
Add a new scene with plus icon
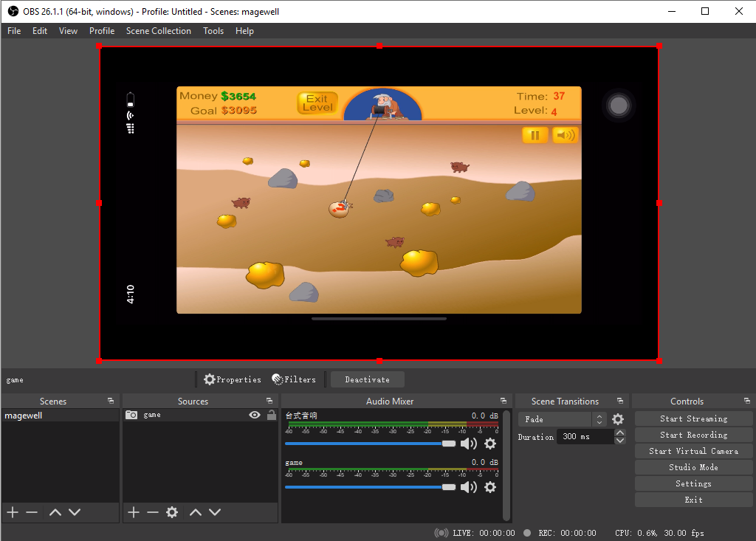[13, 512]
